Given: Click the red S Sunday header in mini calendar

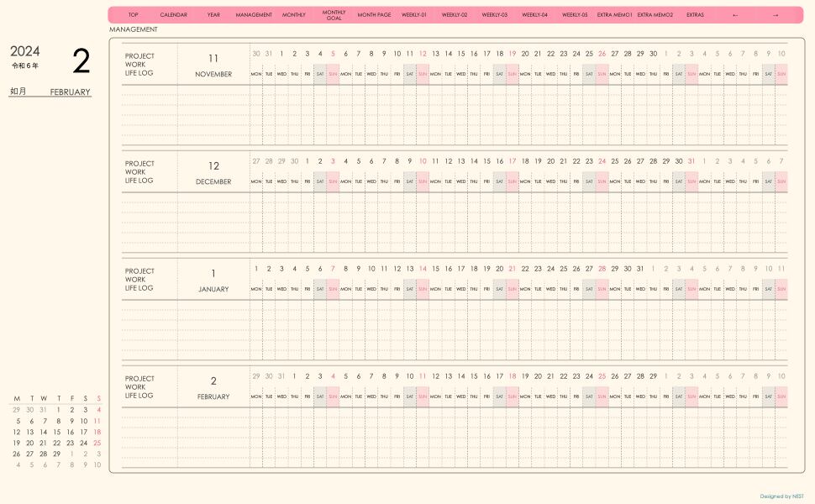Looking at the screenshot, I should click(98, 398).
